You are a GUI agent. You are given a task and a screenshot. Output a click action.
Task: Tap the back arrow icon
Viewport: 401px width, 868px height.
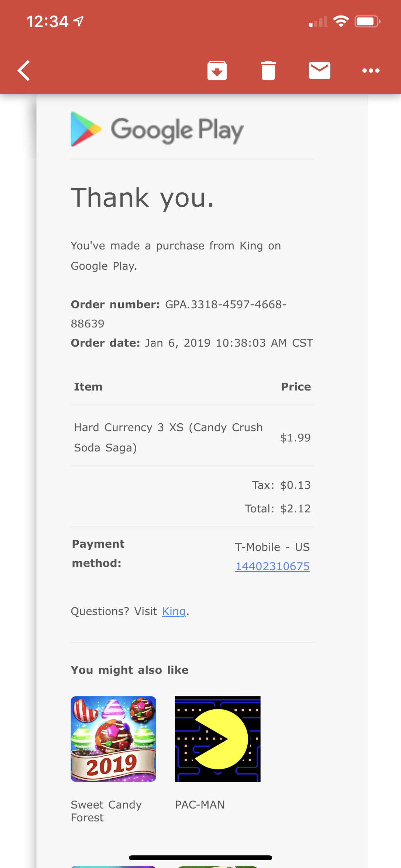tap(24, 71)
